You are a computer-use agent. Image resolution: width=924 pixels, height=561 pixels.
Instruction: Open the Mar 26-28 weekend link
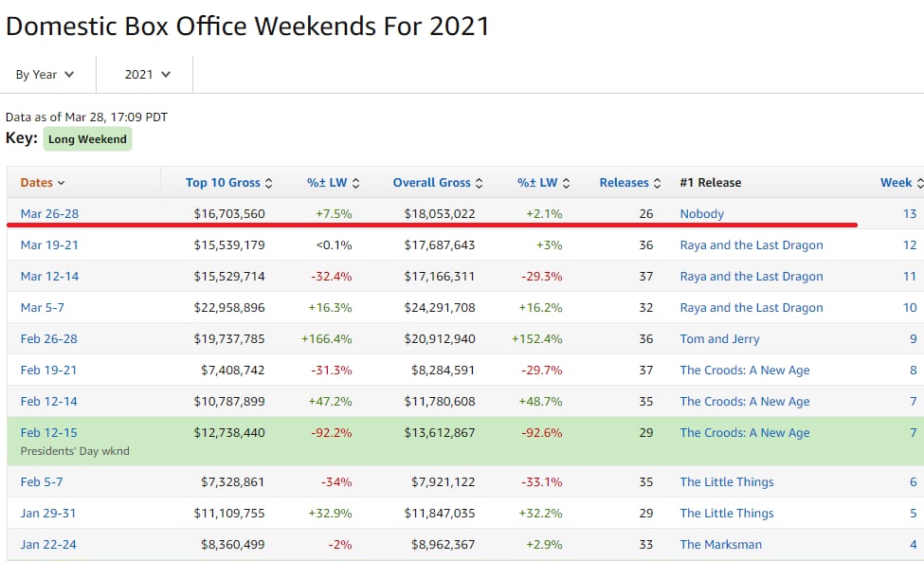(49, 214)
